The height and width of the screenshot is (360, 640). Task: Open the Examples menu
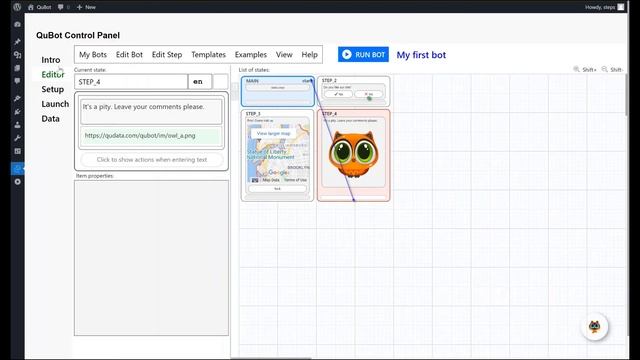(251, 55)
